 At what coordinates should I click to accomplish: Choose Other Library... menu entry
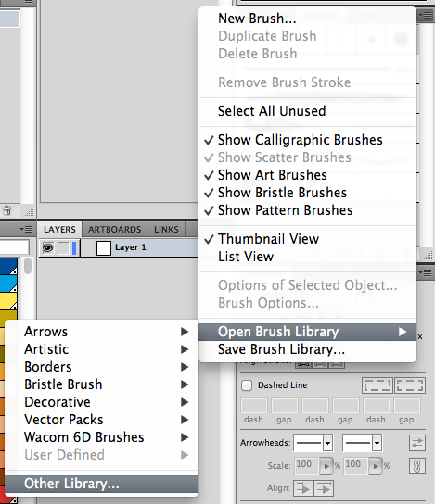(x=102, y=484)
